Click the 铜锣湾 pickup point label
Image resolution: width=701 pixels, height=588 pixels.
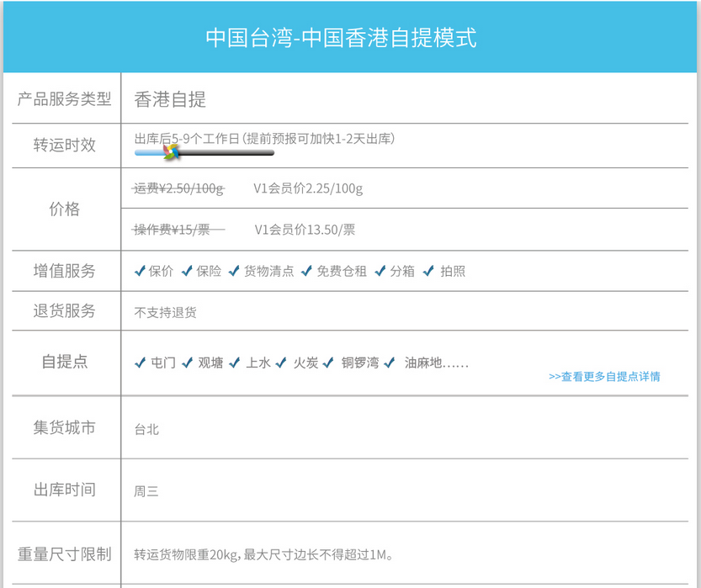[x=359, y=363]
